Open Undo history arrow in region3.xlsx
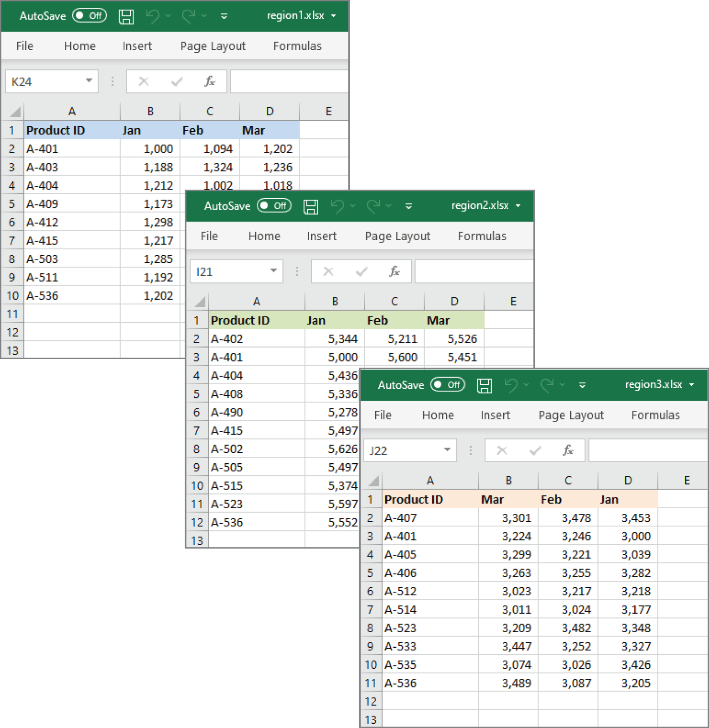 [526, 386]
